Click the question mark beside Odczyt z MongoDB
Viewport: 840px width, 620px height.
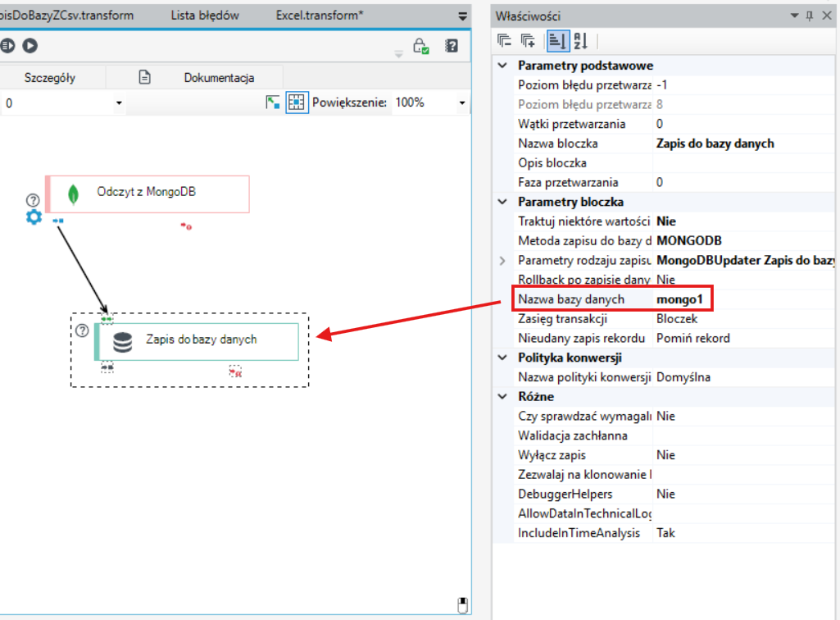tap(33, 200)
